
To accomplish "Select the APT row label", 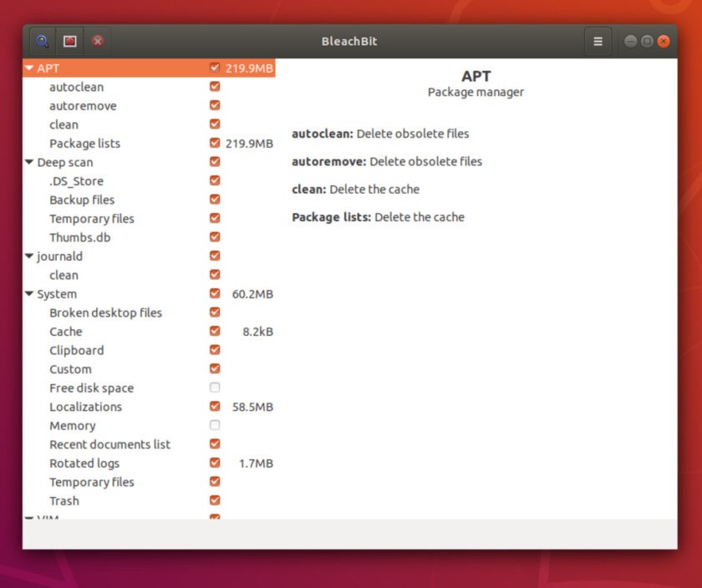I will coord(48,68).
